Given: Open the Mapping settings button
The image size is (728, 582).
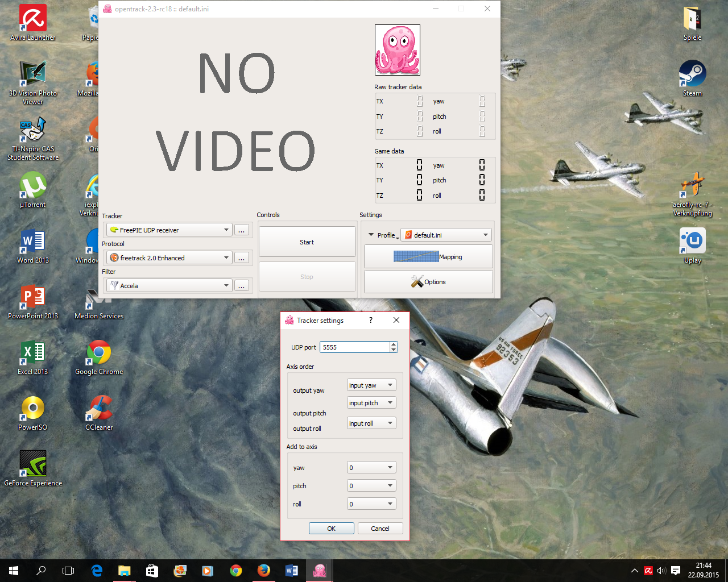Looking at the screenshot, I should click(x=428, y=257).
